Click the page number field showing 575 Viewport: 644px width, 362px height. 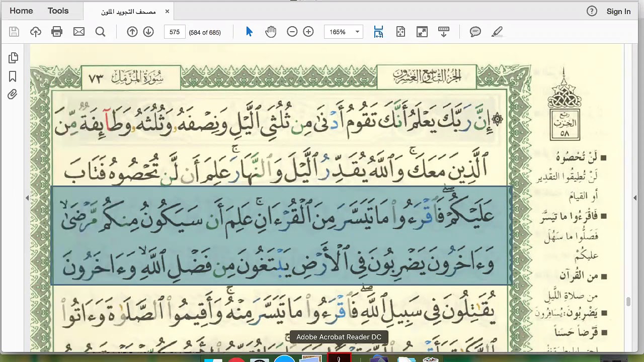[x=175, y=32]
